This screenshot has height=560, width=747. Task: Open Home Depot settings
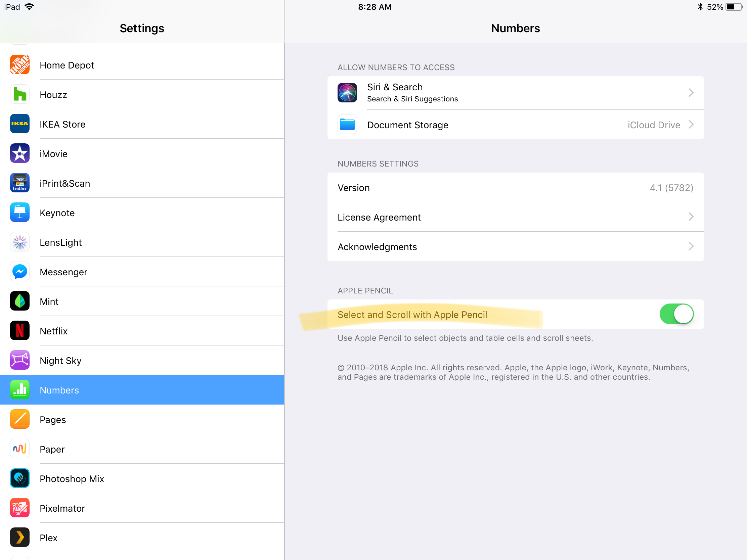[142, 65]
